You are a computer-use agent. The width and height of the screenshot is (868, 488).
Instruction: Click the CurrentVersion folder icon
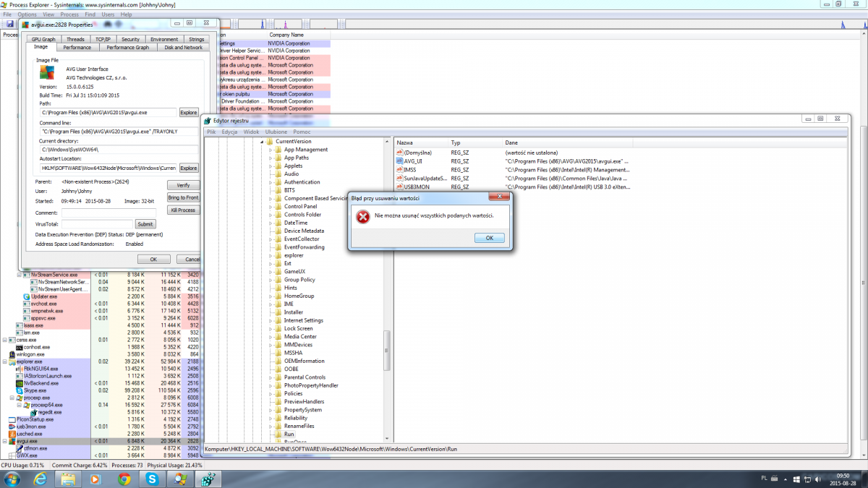point(270,142)
